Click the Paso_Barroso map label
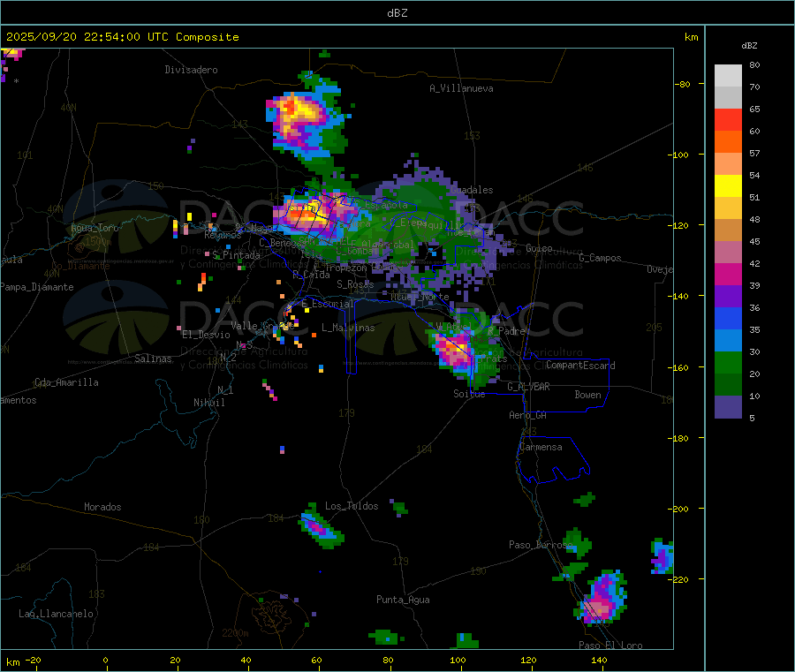795x672 pixels. coord(541,545)
